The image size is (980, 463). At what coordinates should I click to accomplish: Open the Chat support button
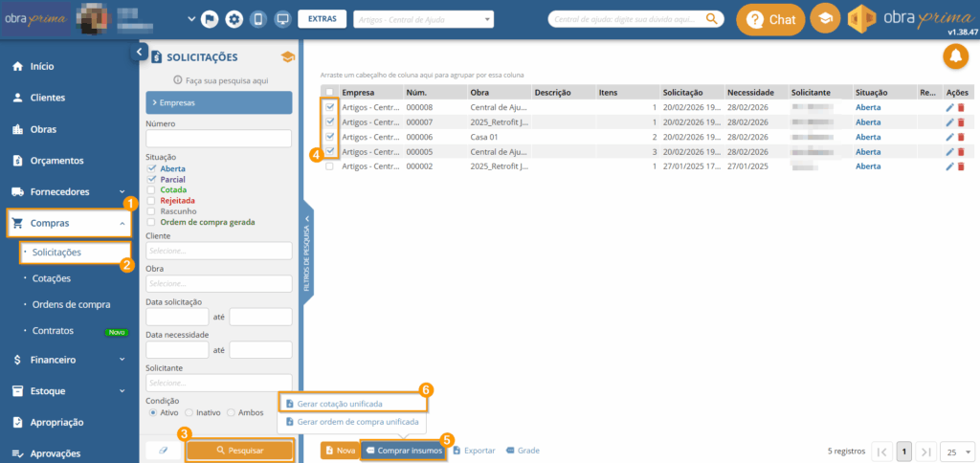pos(770,19)
